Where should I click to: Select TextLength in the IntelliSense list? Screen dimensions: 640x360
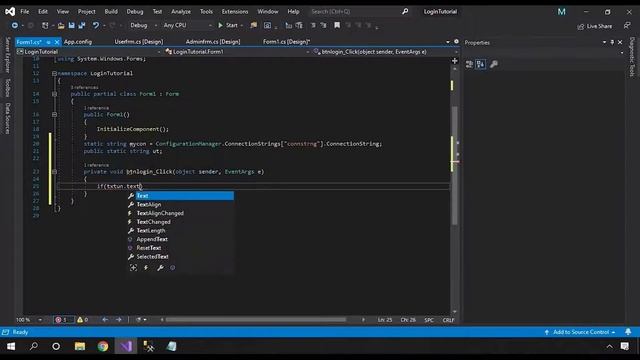(x=180, y=231)
